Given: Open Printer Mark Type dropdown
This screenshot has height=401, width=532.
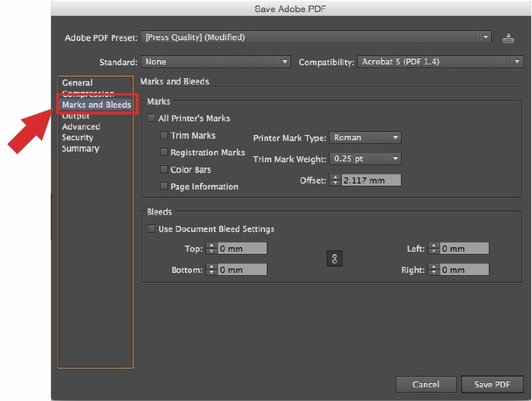Looking at the screenshot, I should 365,138.
